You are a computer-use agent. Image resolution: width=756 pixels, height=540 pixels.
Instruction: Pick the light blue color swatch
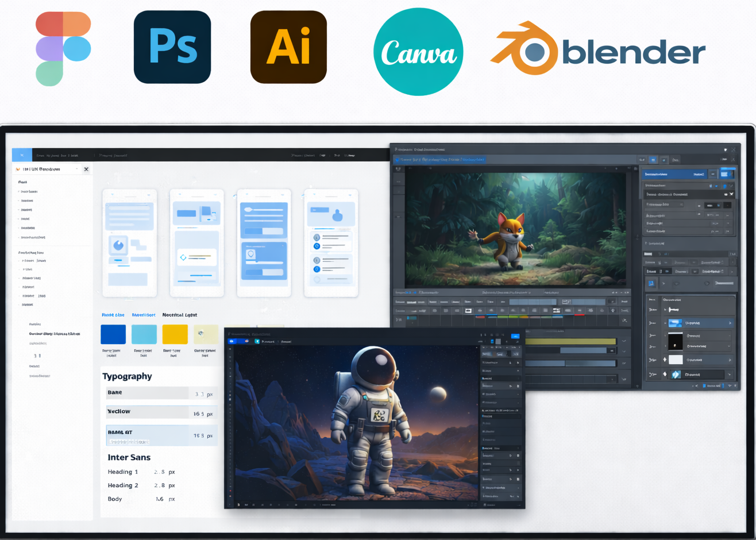144,334
